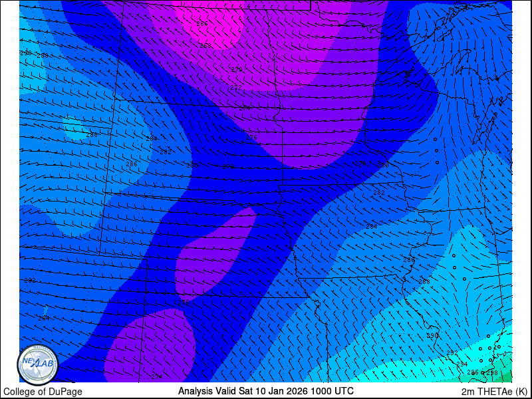Screen dimensions: 532x399
Task: Click the 294 contour label
Action: [462, 364]
